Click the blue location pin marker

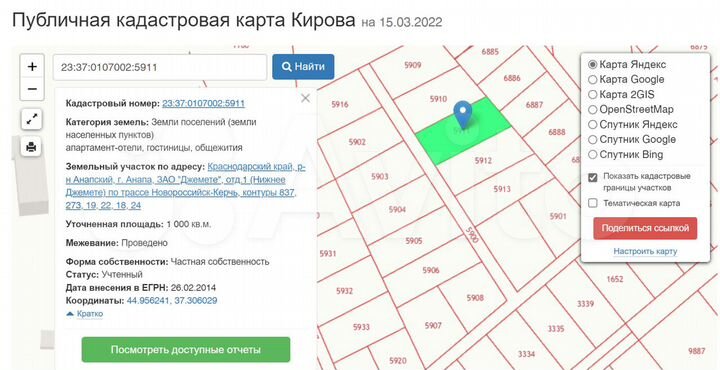(x=462, y=115)
